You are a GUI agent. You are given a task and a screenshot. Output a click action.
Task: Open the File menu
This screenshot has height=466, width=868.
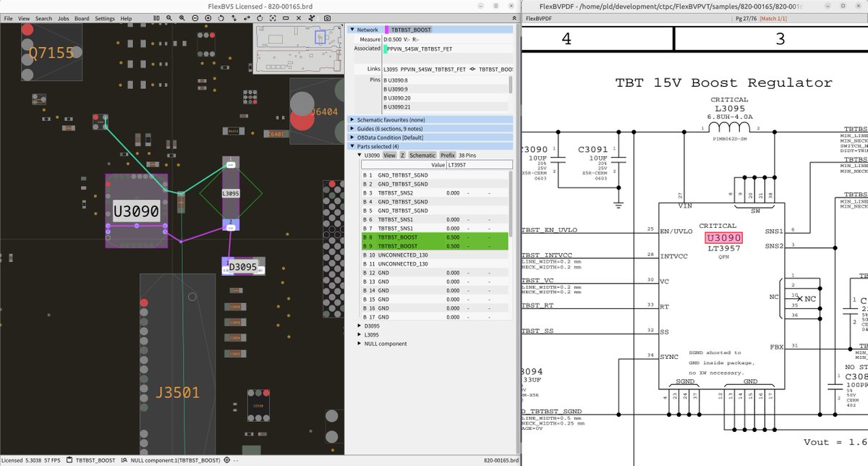tap(8, 18)
